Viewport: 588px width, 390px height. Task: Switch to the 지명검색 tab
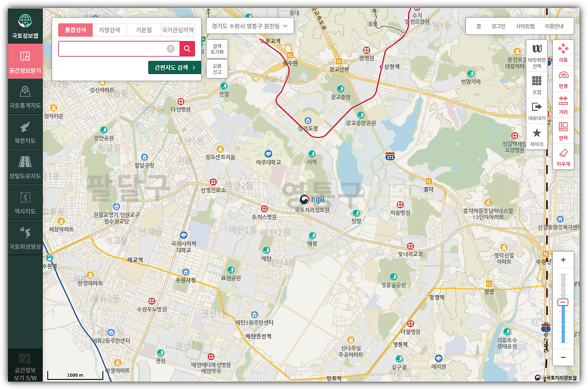pyautogui.click(x=109, y=30)
